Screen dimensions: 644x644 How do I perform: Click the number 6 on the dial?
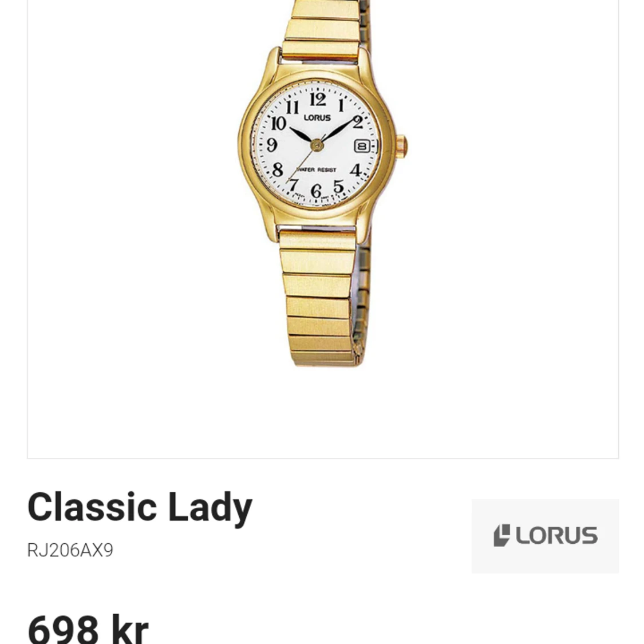click(x=315, y=191)
